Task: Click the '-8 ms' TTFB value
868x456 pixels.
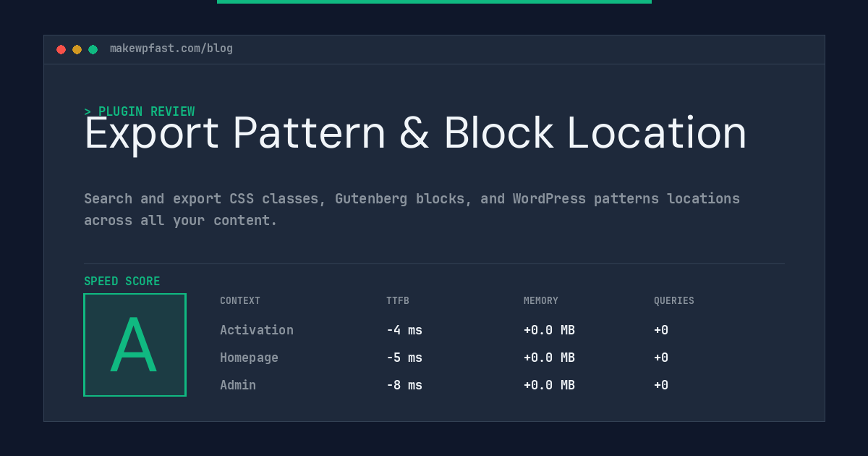Action: 404,385
